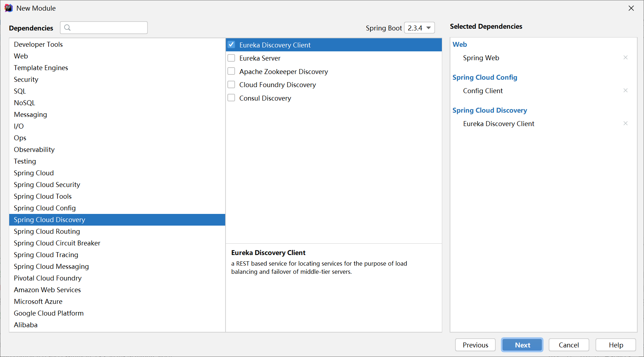The image size is (644, 357).
Task: Remove Config Client from selected dependencies
Action: coord(626,90)
